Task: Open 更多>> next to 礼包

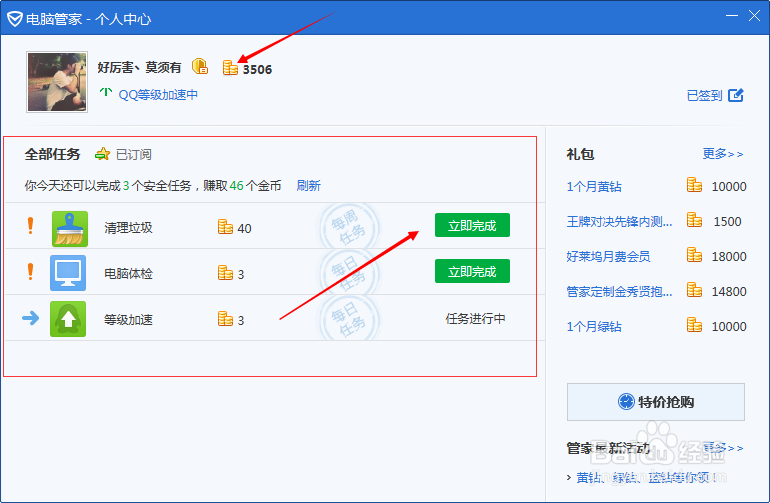Action: (x=723, y=154)
